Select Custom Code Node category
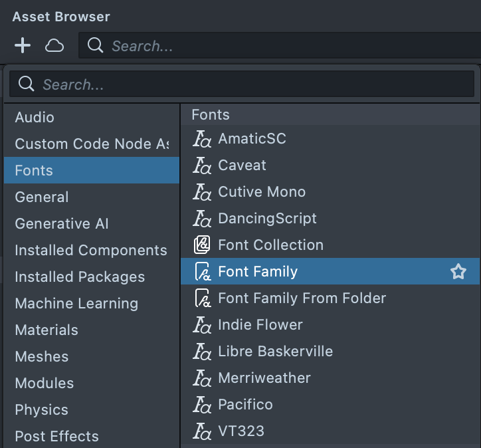 tap(91, 144)
